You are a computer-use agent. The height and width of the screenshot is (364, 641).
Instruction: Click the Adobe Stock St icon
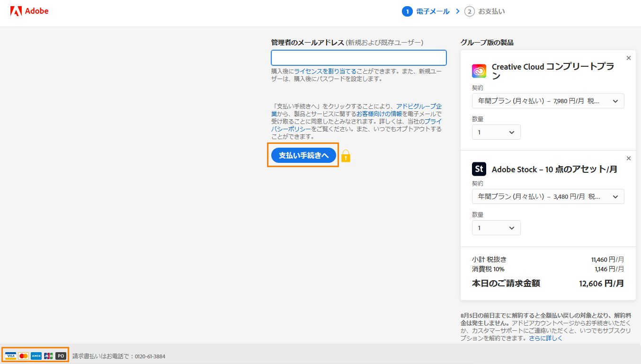pyautogui.click(x=479, y=169)
